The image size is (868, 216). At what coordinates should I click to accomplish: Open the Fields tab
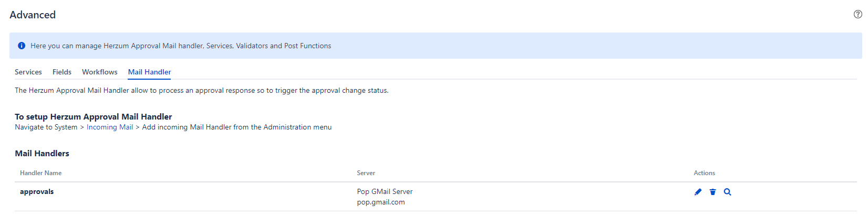tap(62, 72)
